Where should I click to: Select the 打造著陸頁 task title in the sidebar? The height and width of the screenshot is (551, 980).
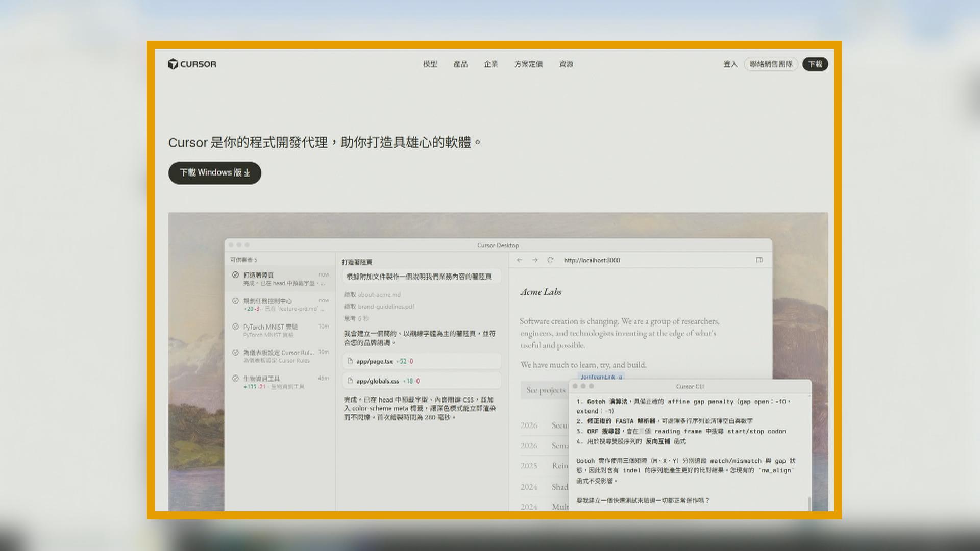[258, 274]
